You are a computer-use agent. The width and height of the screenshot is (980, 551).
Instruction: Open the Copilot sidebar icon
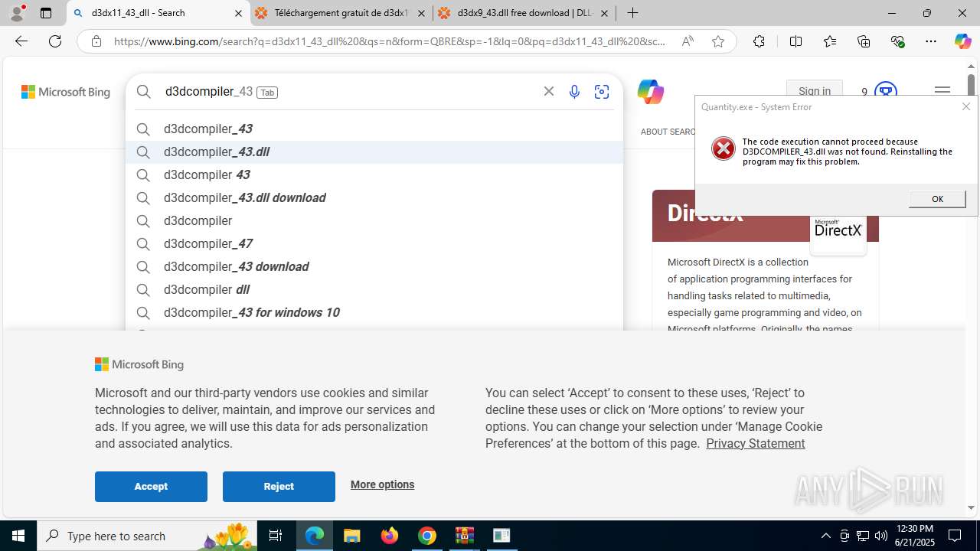coord(962,41)
